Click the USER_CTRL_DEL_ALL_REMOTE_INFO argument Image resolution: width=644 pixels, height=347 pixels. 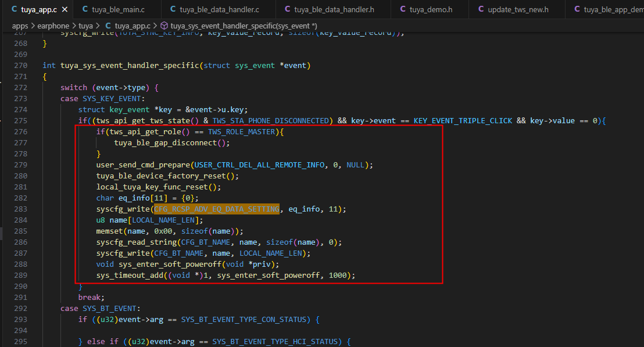click(259, 165)
